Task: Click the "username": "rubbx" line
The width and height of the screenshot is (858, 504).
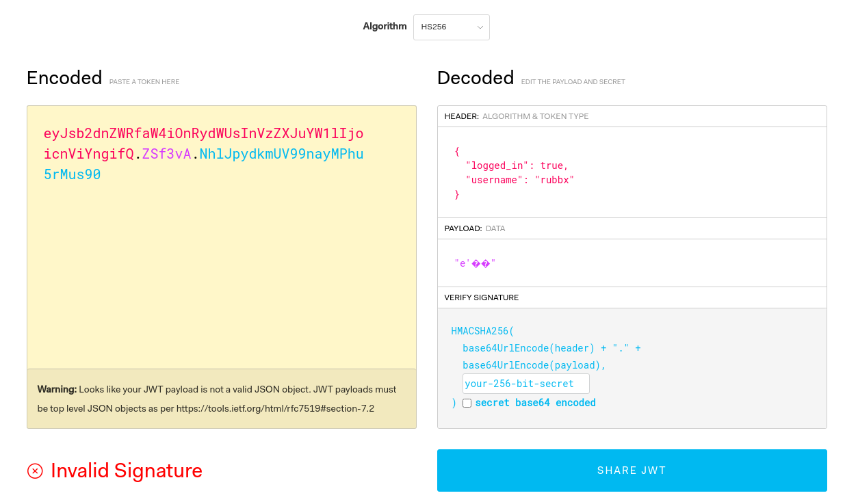Action: tap(519, 180)
